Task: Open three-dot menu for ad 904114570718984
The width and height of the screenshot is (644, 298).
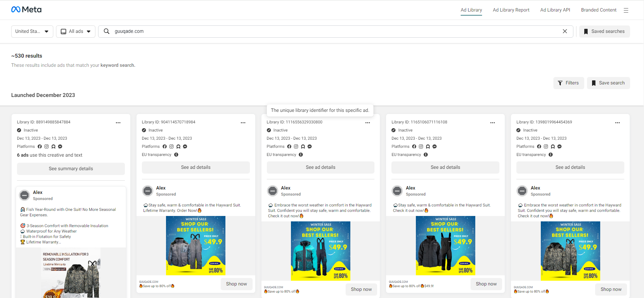Action: click(x=243, y=123)
